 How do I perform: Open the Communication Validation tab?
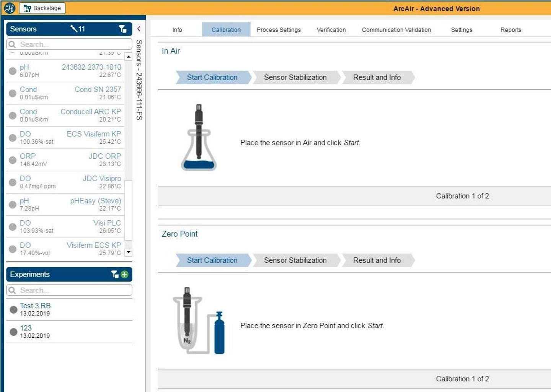(x=396, y=30)
